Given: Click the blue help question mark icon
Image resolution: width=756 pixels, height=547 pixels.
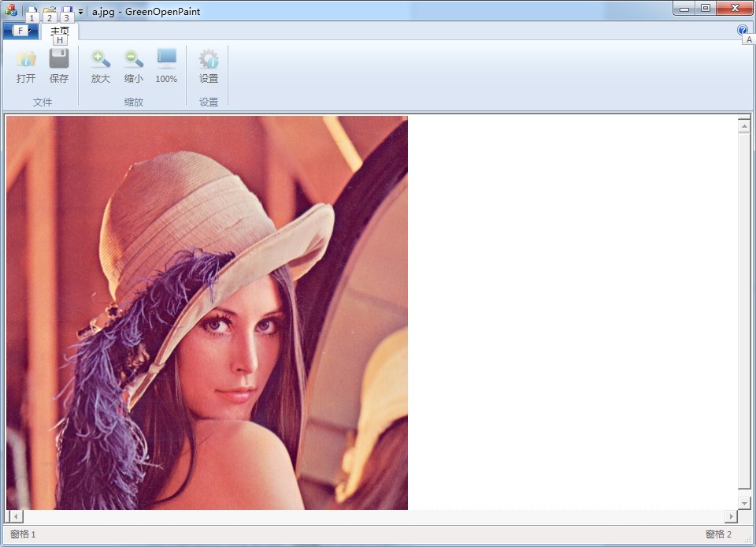Looking at the screenshot, I should click(x=743, y=30).
